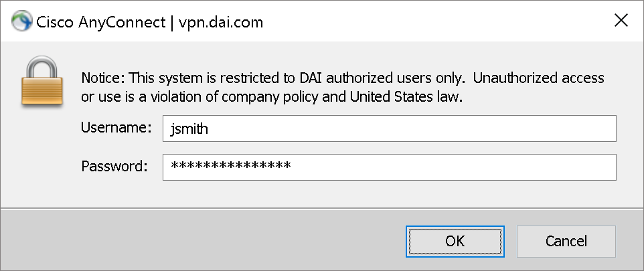
Task: Click the Password label
Action: point(114,167)
